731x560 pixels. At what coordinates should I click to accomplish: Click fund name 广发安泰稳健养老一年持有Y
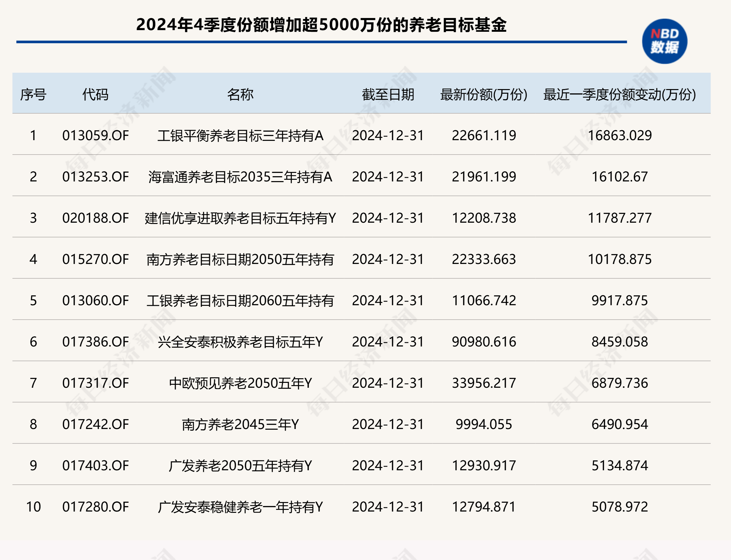240,508
